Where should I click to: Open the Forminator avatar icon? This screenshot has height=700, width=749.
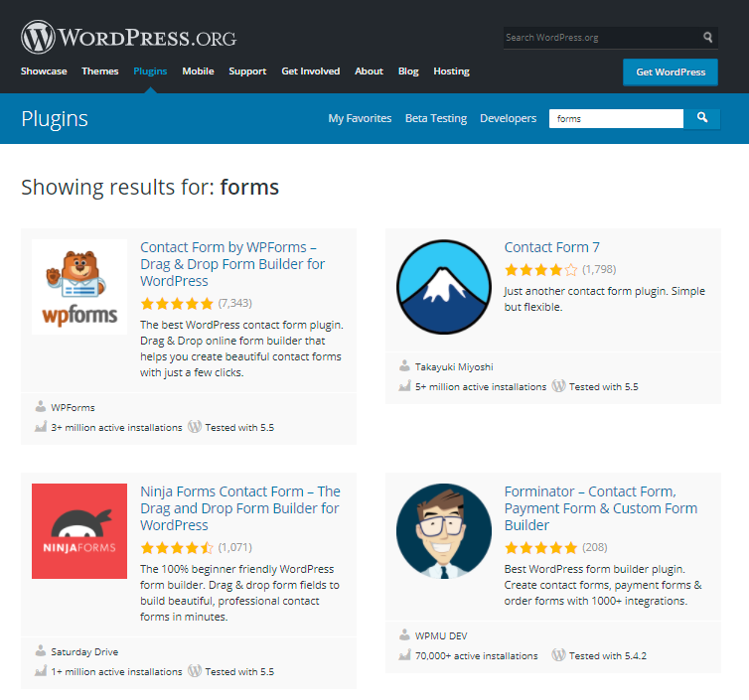coord(444,531)
